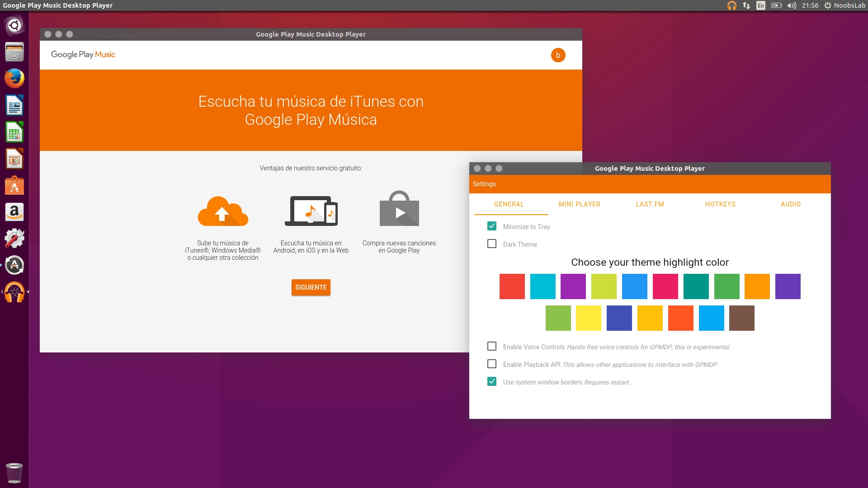Click 'Choose your theme highlight color' heading
868x488 pixels.
(x=650, y=263)
